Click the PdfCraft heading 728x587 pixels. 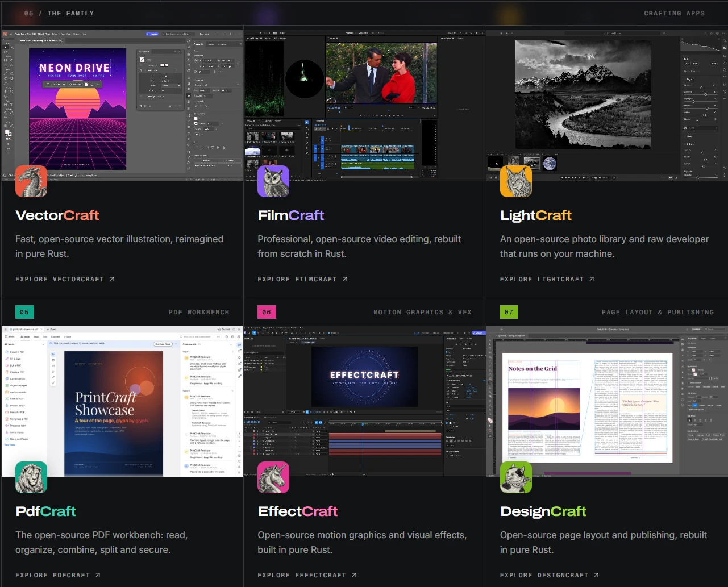[x=46, y=511]
